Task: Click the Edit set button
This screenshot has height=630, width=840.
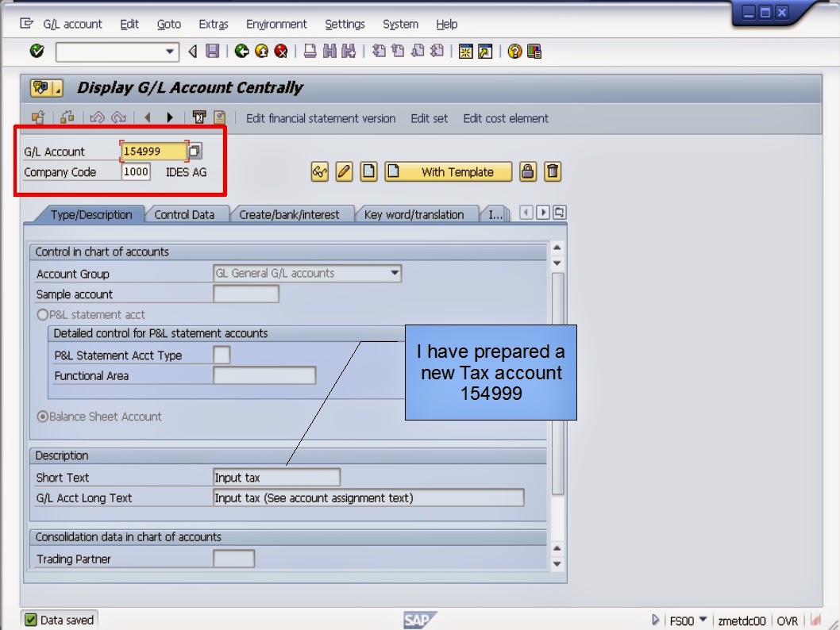Action: 429,118
